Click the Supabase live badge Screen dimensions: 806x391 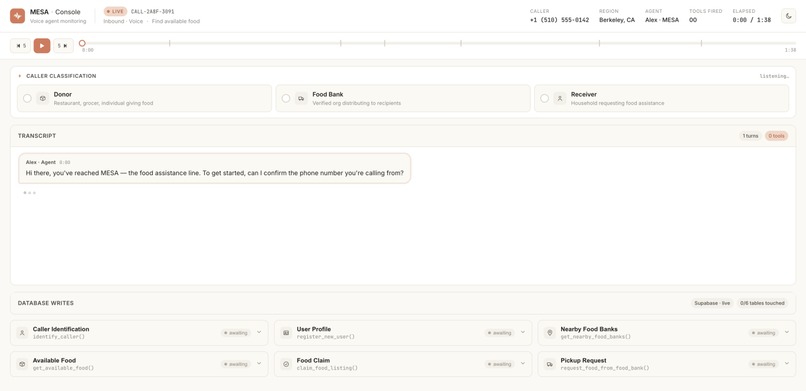(x=712, y=303)
